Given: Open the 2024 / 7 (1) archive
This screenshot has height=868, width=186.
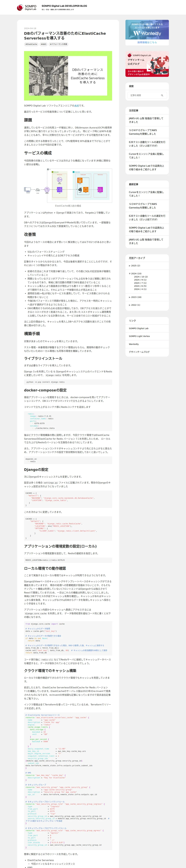Looking at the screenshot, I should [140, 283].
